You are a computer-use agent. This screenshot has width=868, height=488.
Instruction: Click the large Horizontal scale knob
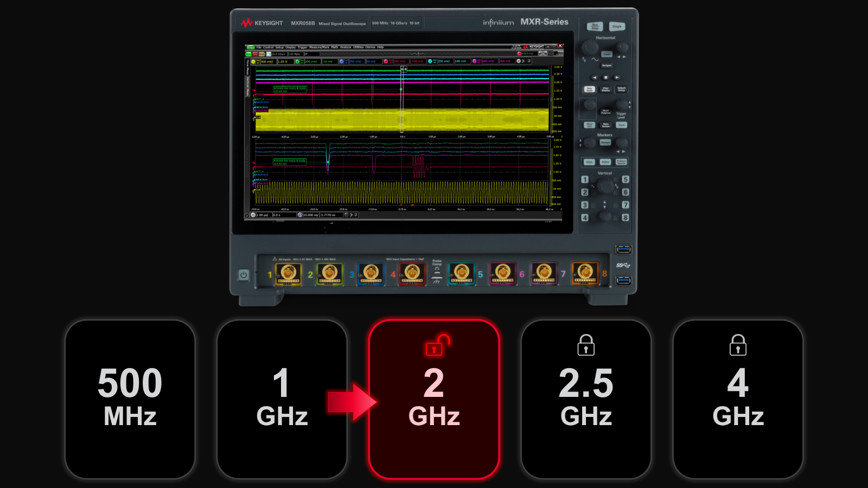click(590, 47)
